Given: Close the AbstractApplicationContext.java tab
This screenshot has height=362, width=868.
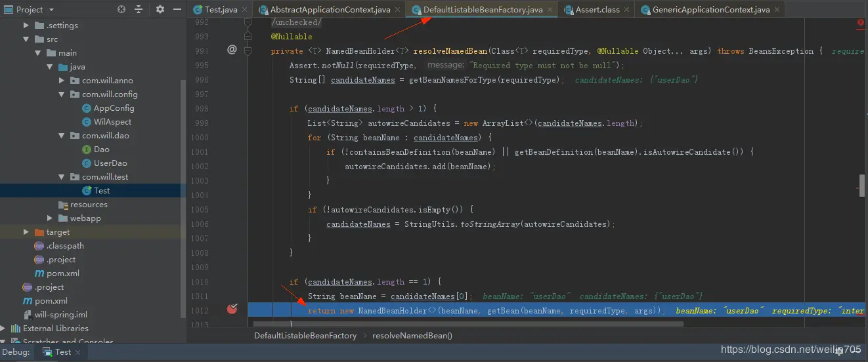Looking at the screenshot, I should tap(397, 10).
